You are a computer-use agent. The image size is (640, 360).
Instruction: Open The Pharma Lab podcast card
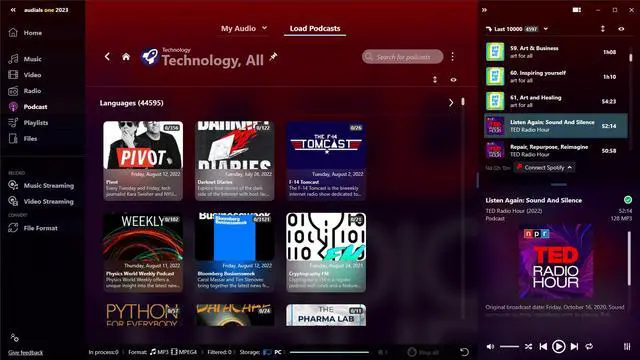coord(326,315)
